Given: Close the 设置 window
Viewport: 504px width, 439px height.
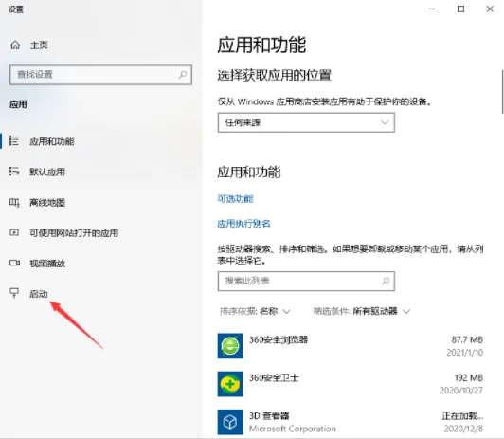Looking at the screenshot, I should tap(490, 9).
